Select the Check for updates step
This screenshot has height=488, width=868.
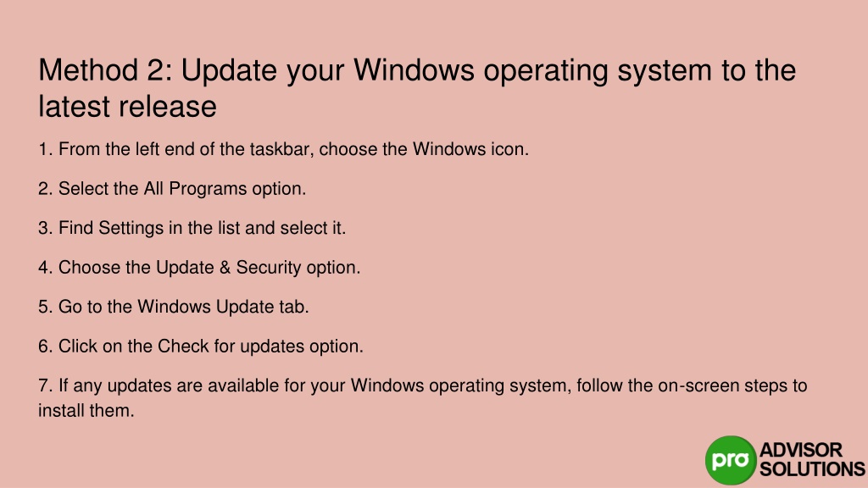[x=201, y=347]
